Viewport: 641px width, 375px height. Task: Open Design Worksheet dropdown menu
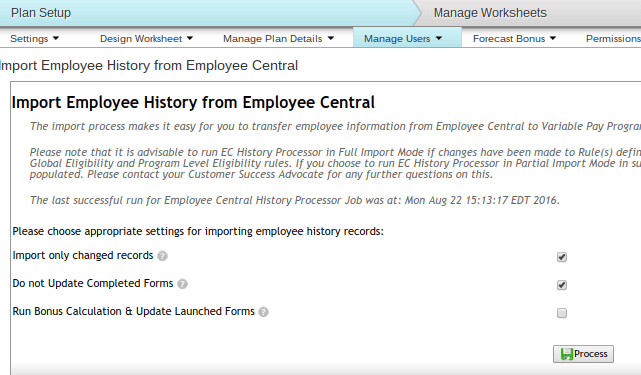tap(146, 38)
